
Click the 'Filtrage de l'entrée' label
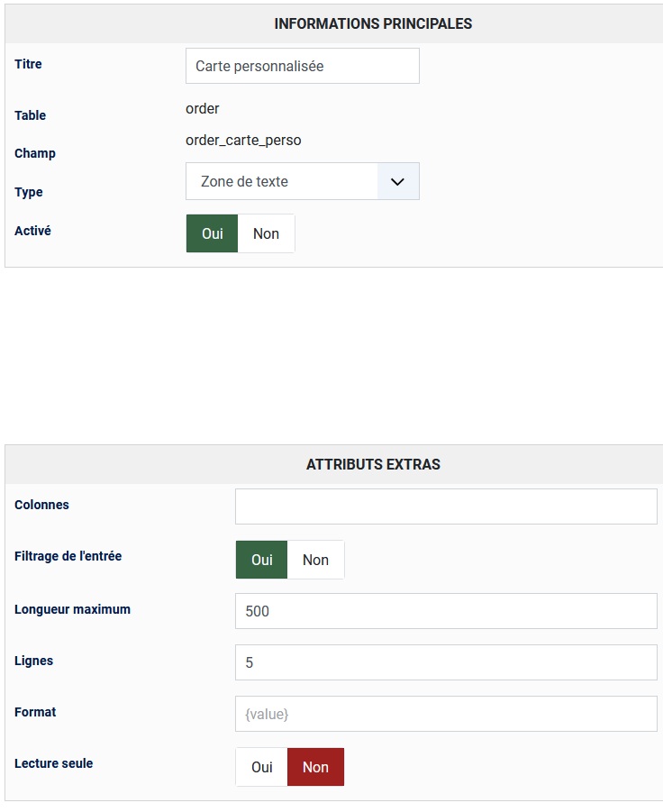click(68, 556)
